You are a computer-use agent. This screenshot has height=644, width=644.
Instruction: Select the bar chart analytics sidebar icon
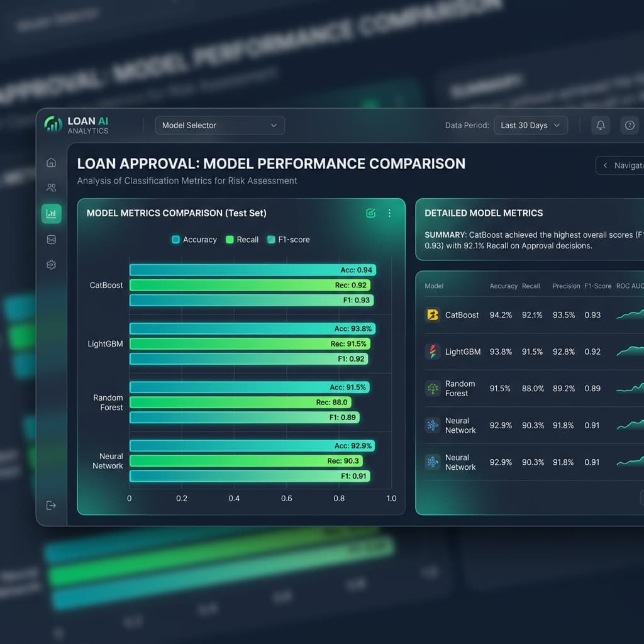(x=52, y=214)
